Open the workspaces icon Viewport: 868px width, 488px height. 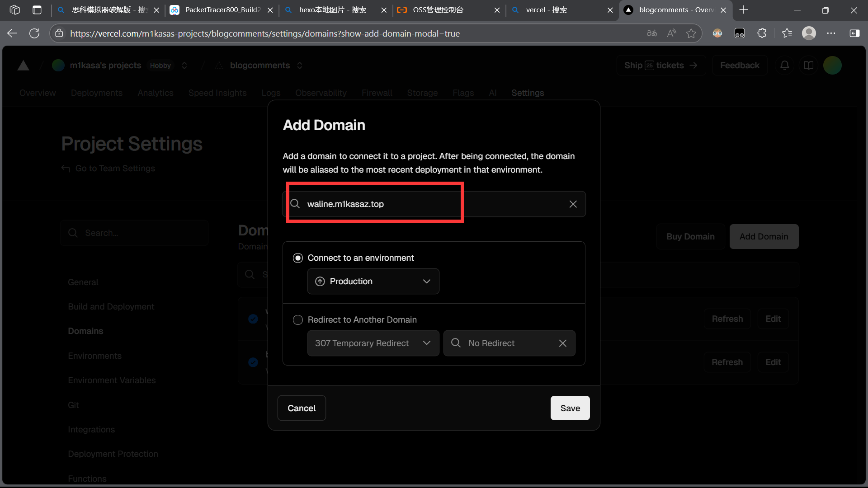coord(14,10)
